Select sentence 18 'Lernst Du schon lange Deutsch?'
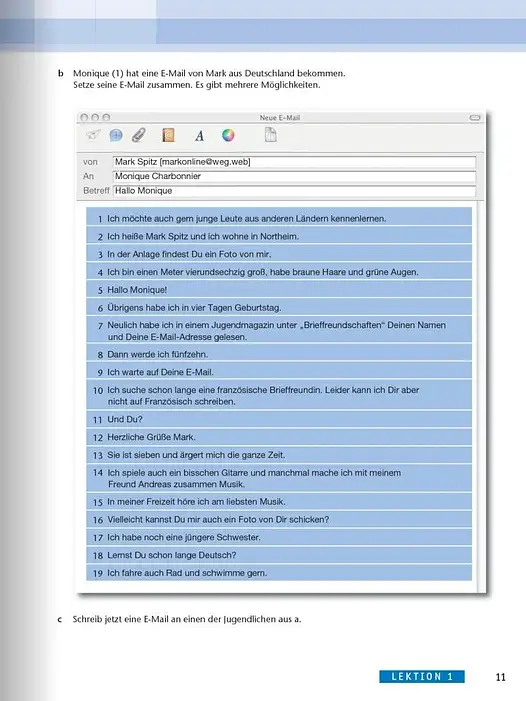Screen dimensions: 526x701 279,555
